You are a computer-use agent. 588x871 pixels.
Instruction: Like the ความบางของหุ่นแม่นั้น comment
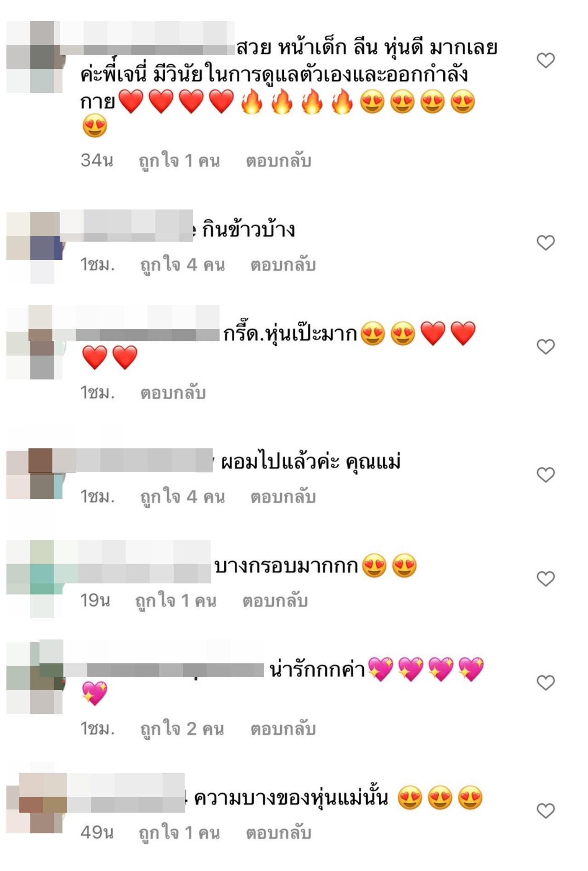pyautogui.click(x=546, y=811)
